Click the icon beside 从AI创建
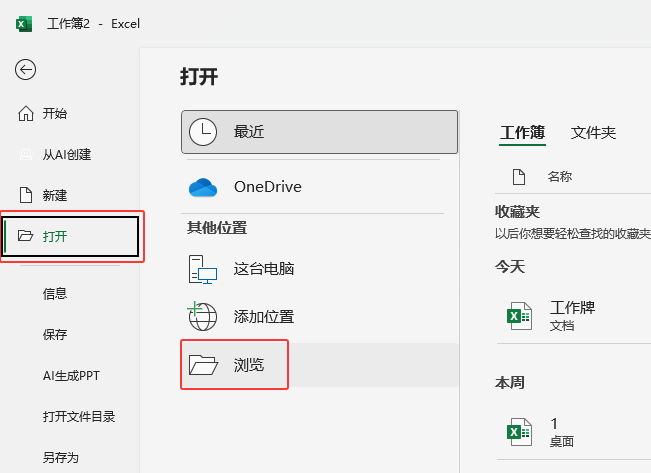Viewport: 651px width, 473px height. 26,154
